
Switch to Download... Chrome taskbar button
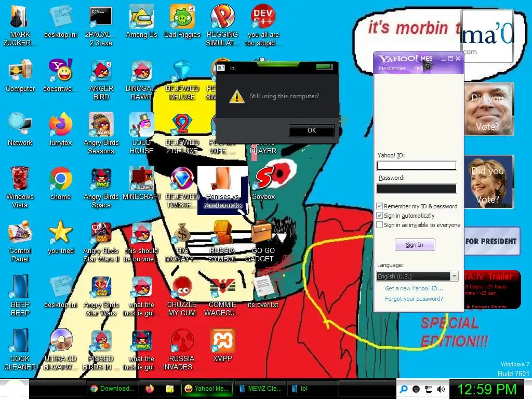tap(112, 389)
